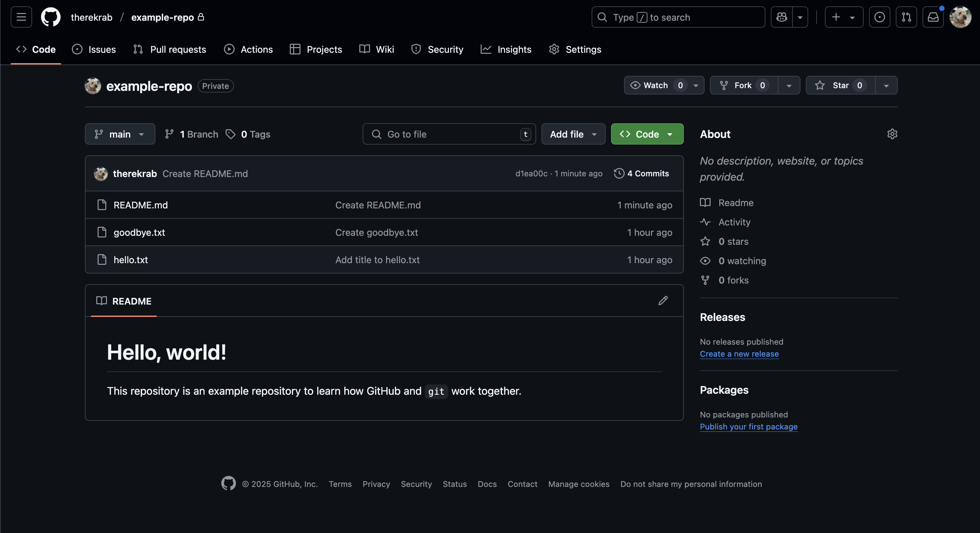Screen dimensions: 980x533
Task: Open Copilot chat icon in header
Action: coord(781,17)
